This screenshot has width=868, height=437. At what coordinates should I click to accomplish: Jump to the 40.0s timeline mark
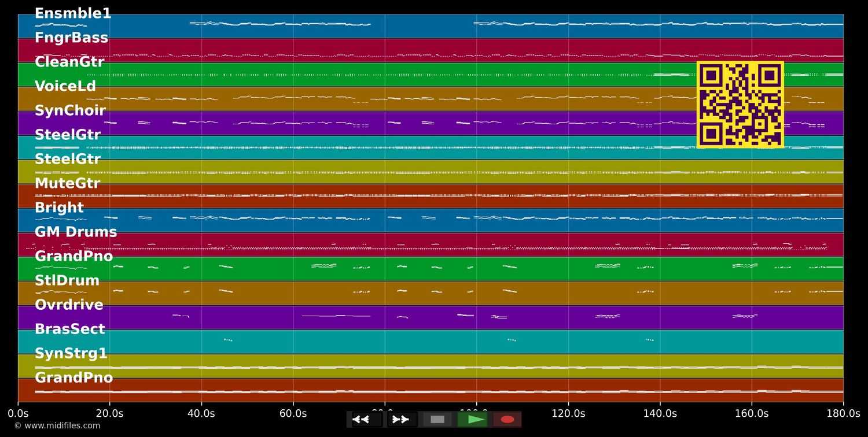click(201, 413)
